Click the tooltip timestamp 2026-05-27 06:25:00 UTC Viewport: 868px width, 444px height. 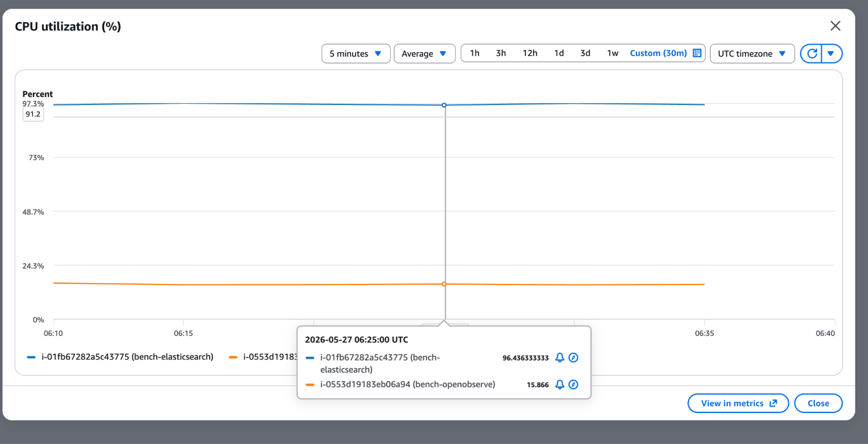pyautogui.click(x=356, y=340)
